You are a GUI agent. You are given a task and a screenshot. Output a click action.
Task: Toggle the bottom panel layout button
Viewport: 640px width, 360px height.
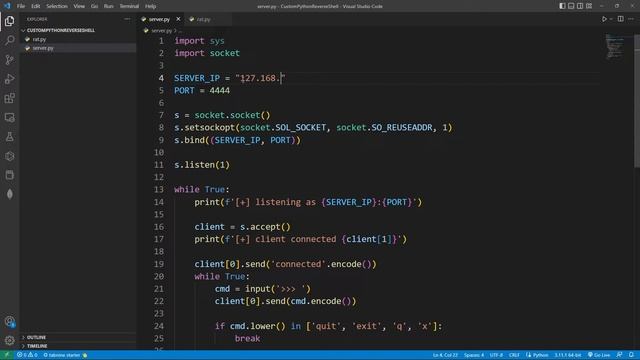571,6
